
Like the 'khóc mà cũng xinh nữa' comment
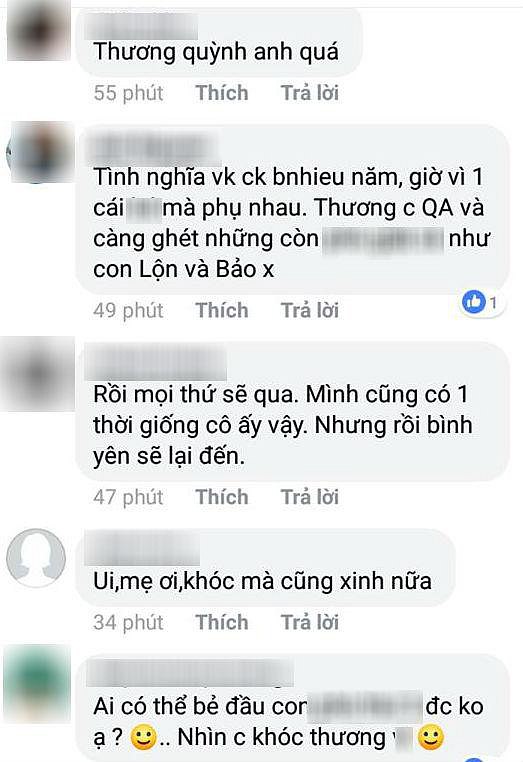(x=222, y=622)
